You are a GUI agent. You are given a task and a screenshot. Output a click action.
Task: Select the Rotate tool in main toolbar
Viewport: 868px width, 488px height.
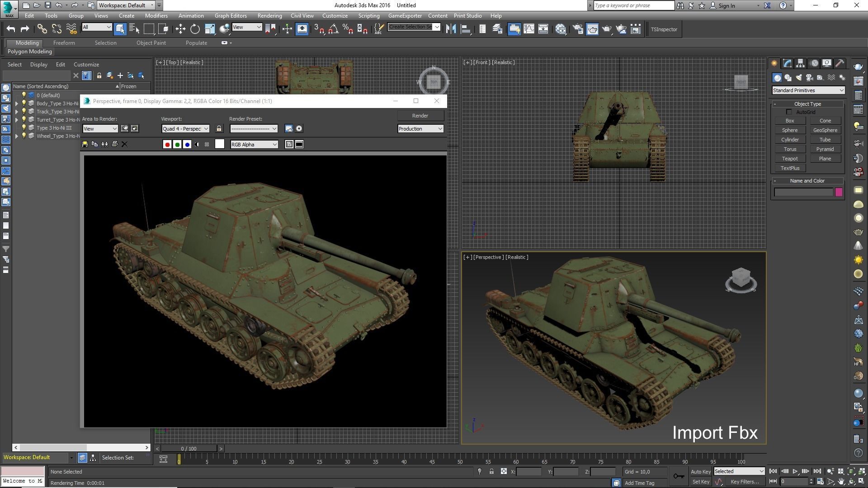tap(195, 29)
